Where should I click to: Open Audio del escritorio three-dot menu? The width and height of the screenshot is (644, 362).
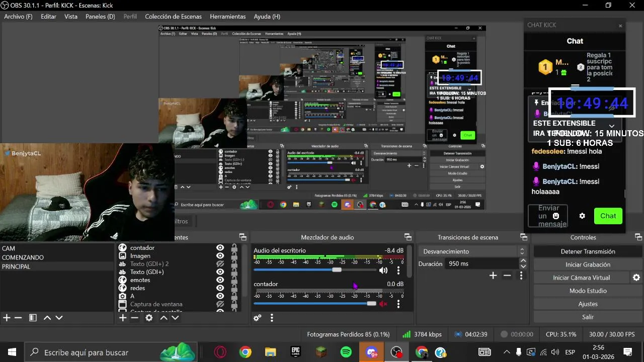398,270
